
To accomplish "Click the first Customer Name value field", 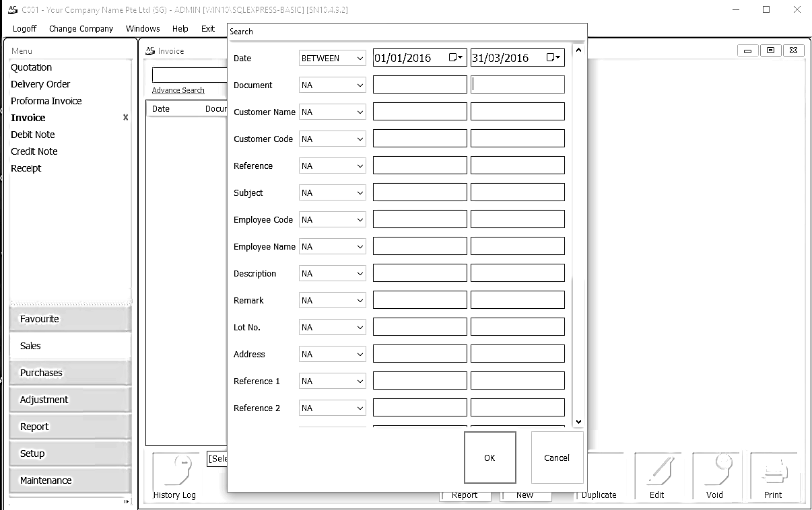I will click(420, 112).
